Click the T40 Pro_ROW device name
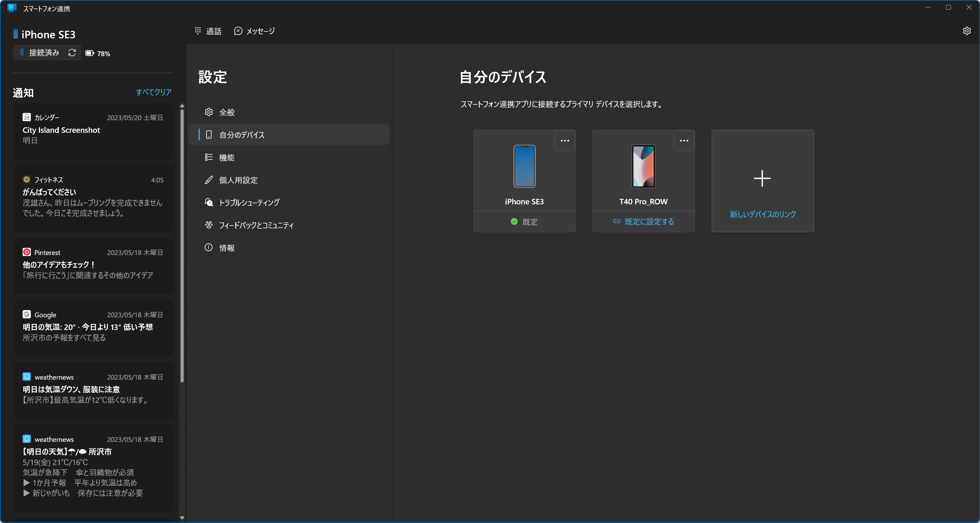Screen dimensions: 980x523 pyautogui.click(x=643, y=202)
